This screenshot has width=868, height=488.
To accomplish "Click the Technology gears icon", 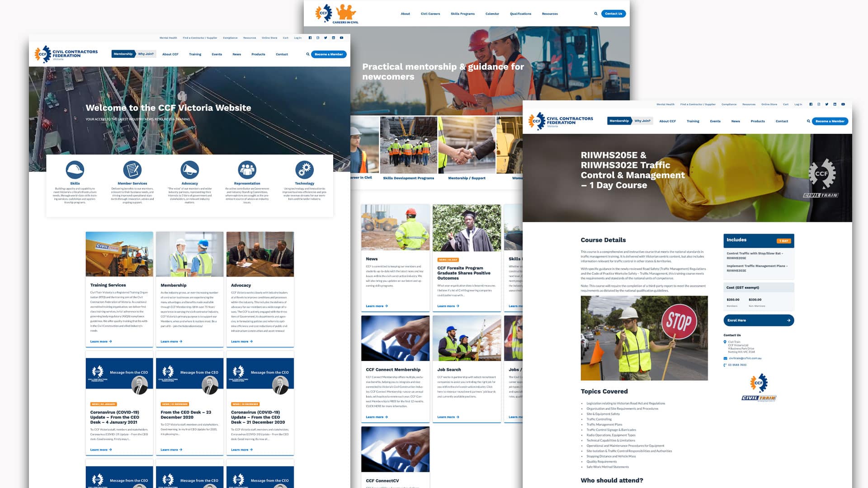I will coord(304,170).
